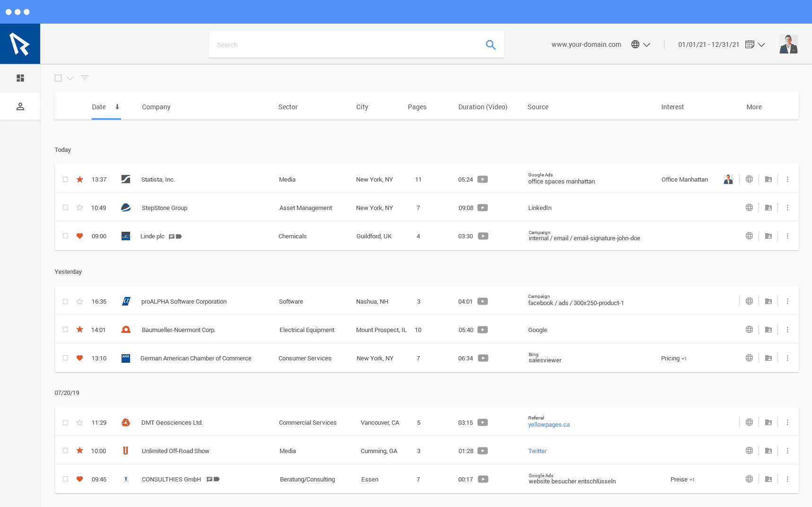Click the search magnifier icon
The height and width of the screenshot is (507, 812).
490,45
